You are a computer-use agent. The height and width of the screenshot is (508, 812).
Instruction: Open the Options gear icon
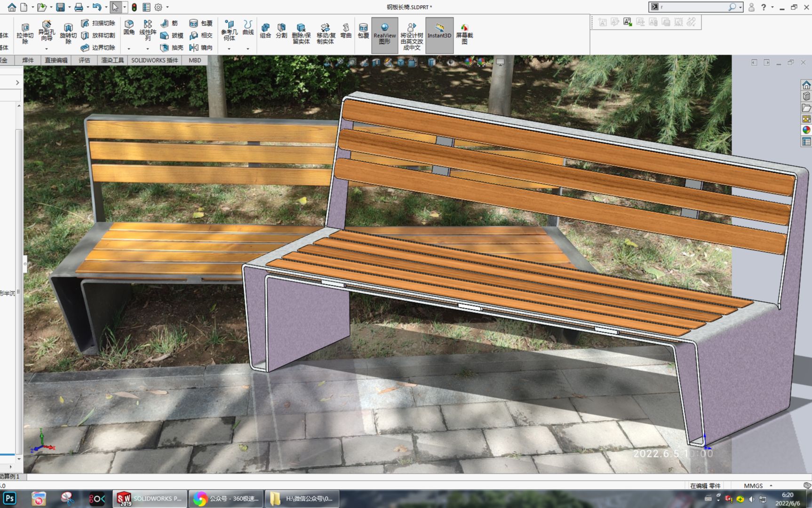[x=159, y=7]
